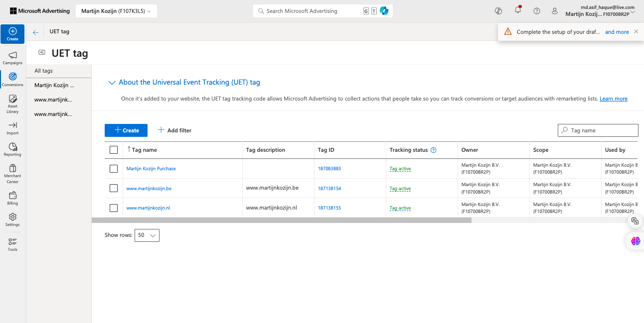Viewport: 644px width, 323px height.
Task: Check the Martijn Kozijn Purchase row
Action: pyautogui.click(x=114, y=169)
